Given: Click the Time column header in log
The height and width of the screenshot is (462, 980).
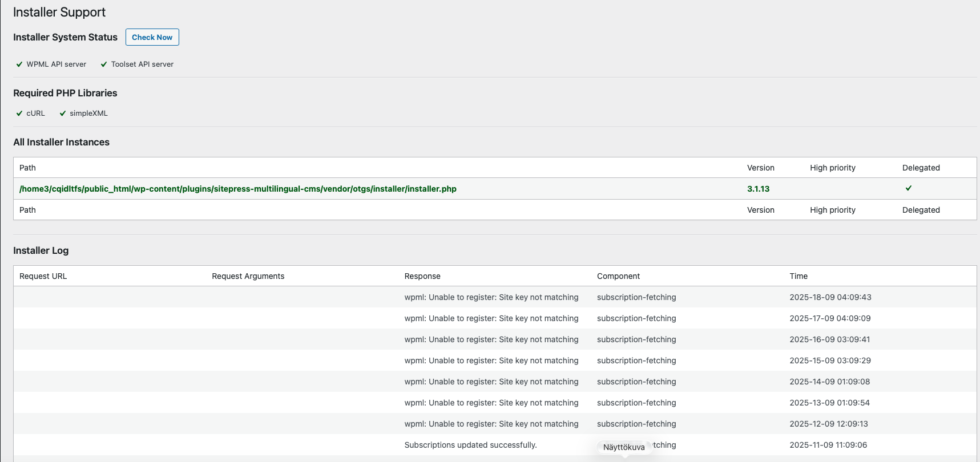Looking at the screenshot, I should click(798, 276).
